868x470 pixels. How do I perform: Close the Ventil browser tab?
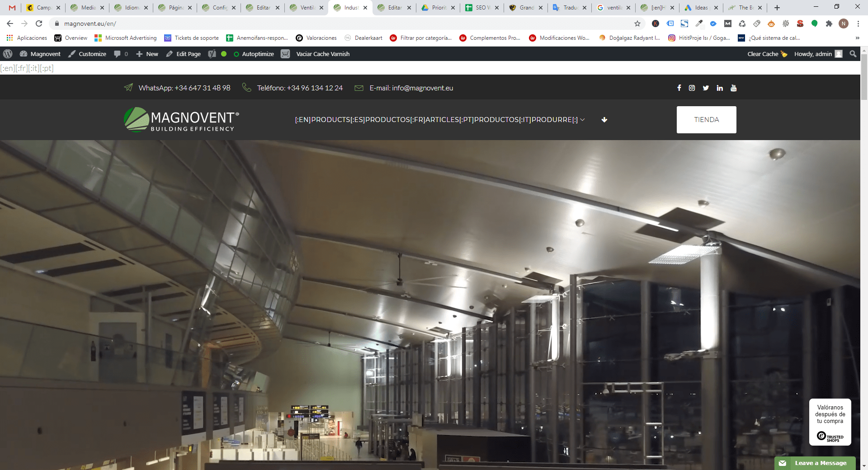(x=321, y=8)
